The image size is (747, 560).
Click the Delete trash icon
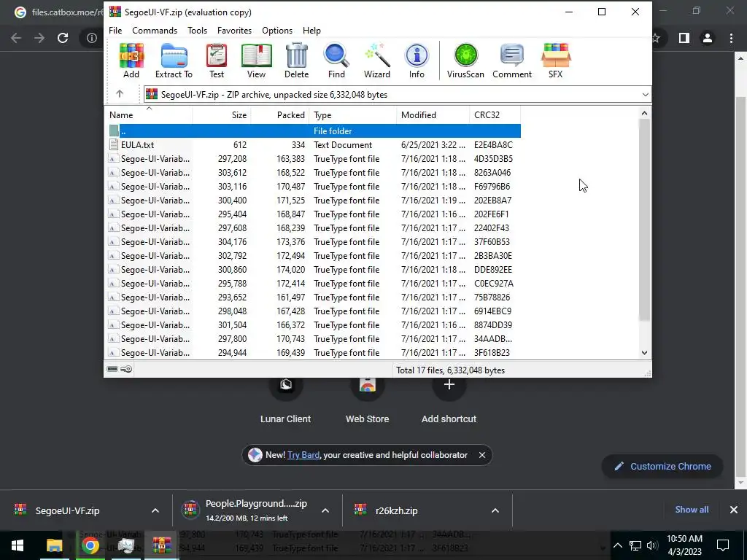(296, 61)
